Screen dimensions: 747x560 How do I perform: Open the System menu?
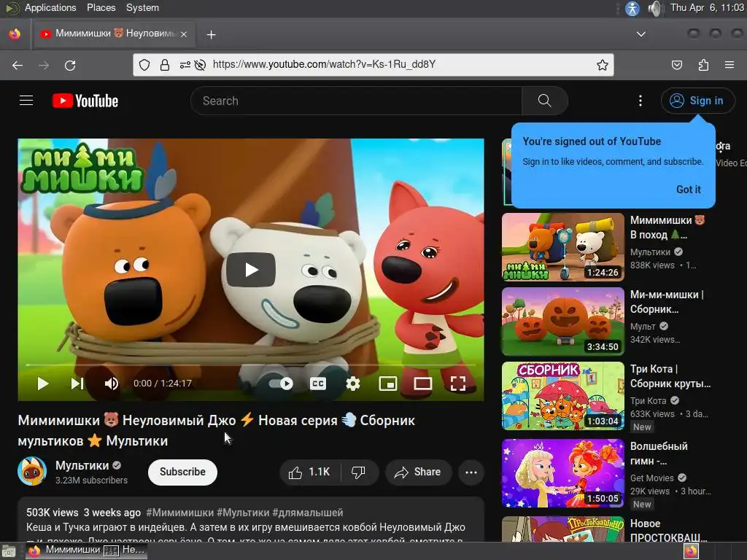point(142,7)
